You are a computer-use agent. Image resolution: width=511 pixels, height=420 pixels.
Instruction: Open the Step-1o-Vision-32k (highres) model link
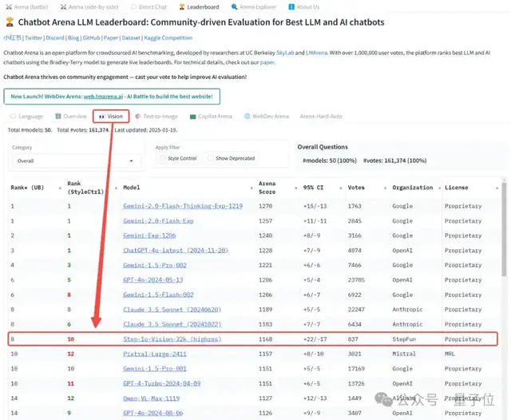coord(172,339)
